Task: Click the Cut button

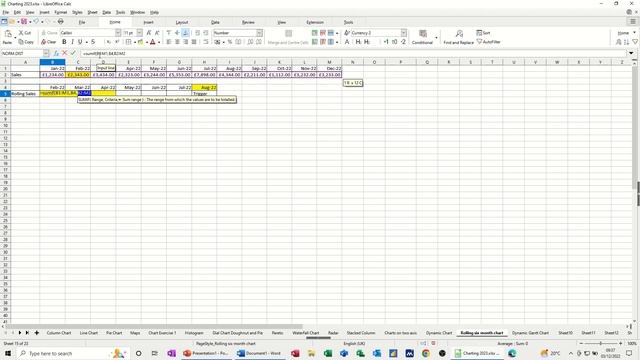Action: 25,33
